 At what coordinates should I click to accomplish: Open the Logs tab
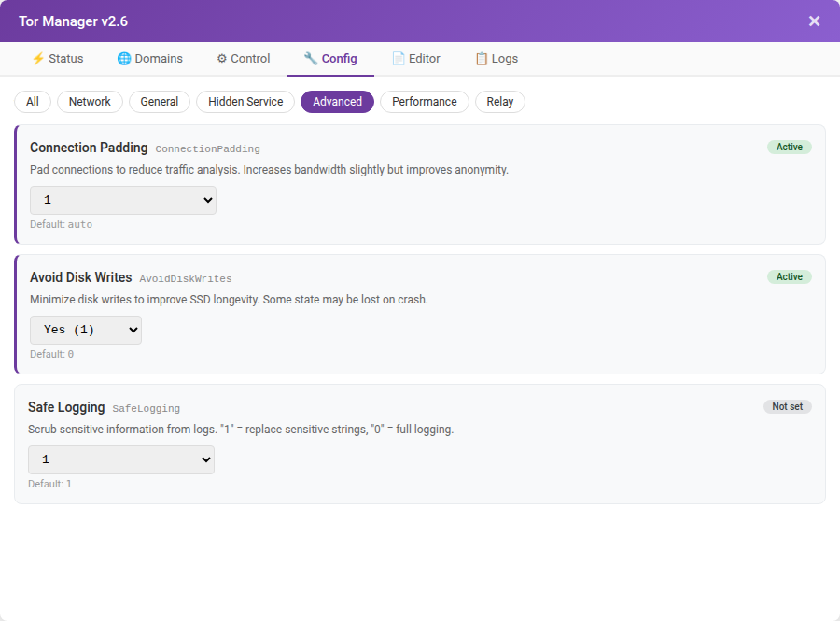497,59
